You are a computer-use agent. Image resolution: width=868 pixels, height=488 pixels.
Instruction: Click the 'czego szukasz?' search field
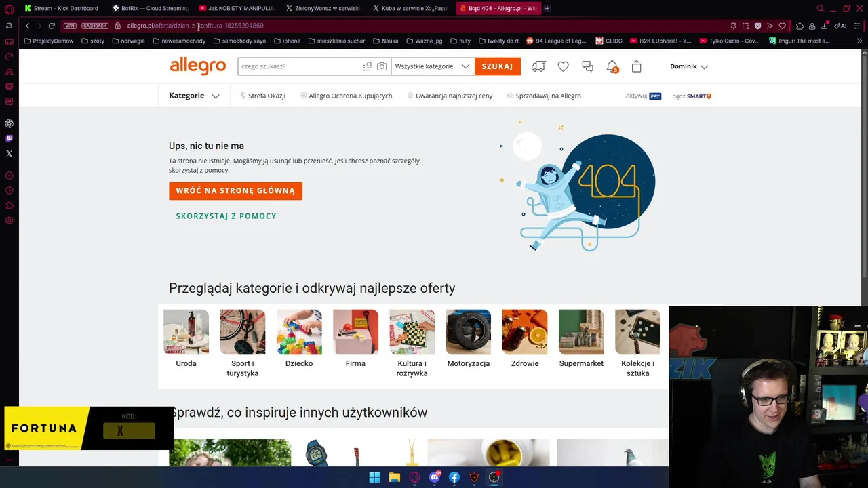coord(300,66)
